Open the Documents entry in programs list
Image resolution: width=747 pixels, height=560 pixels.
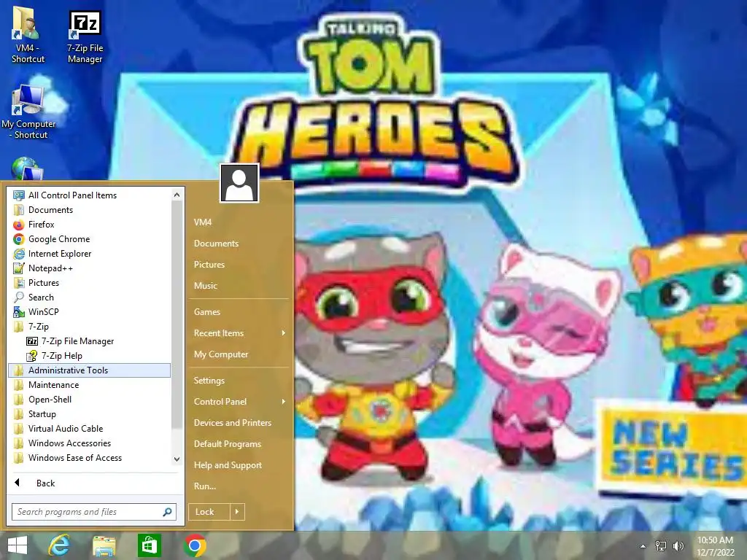(x=90, y=210)
